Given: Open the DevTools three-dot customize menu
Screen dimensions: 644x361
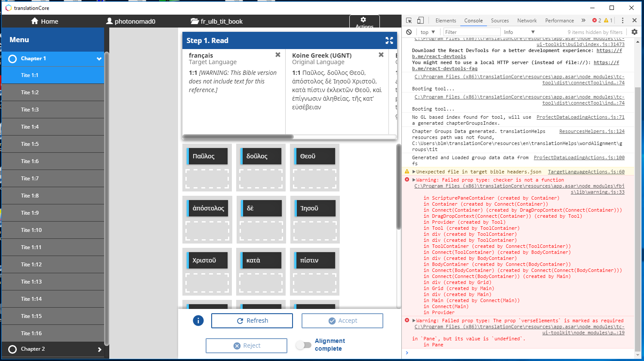Looking at the screenshot, I should 622,20.
